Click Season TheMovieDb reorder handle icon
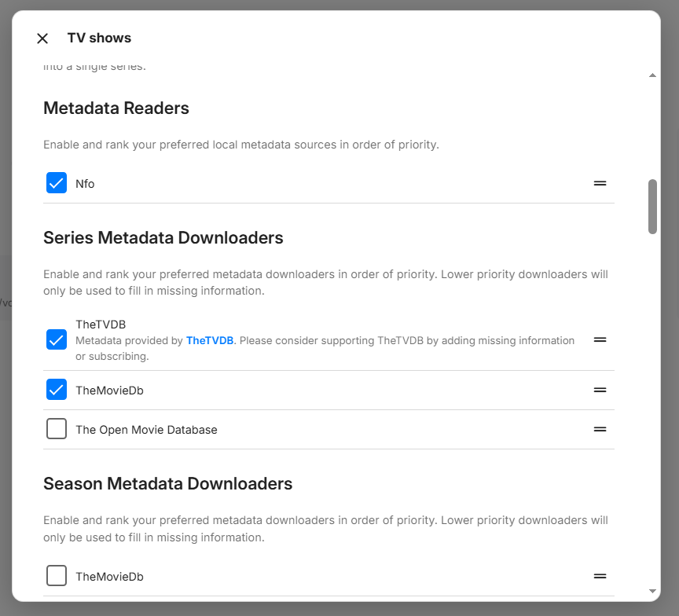 pyautogui.click(x=600, y=576)
